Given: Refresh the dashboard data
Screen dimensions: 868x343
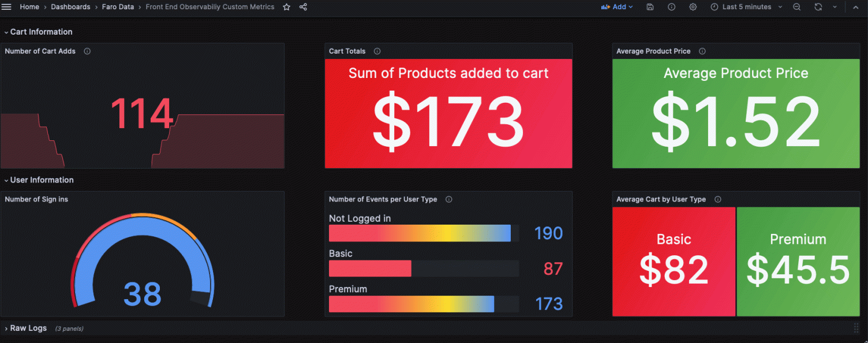Looking at the screenshot, I should [x=818, y=6].
